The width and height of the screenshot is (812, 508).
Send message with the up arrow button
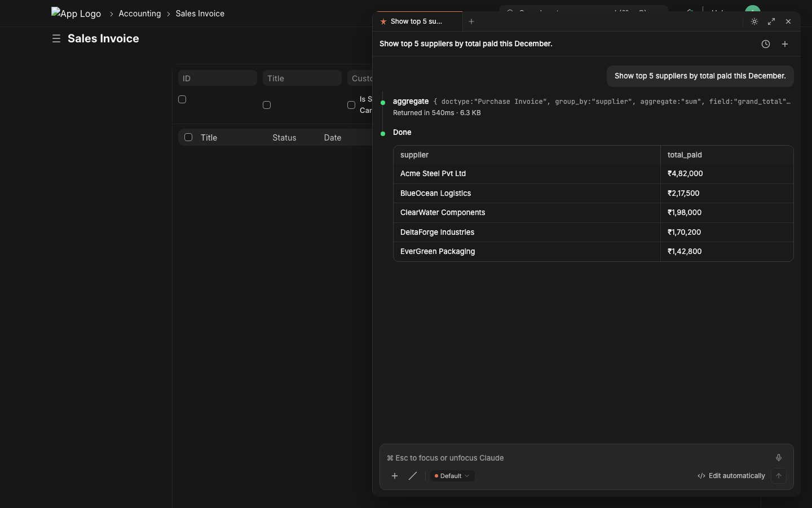[779, 476]
